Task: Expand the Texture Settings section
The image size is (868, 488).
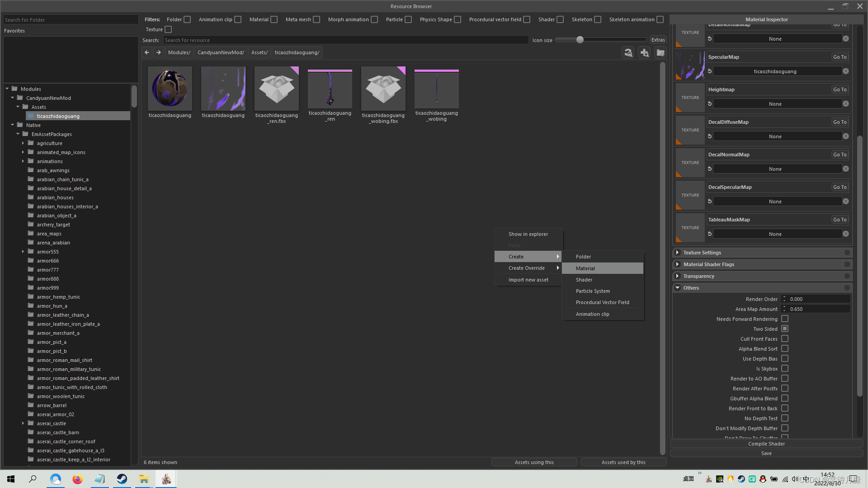Action: click(x=677, y=253)
